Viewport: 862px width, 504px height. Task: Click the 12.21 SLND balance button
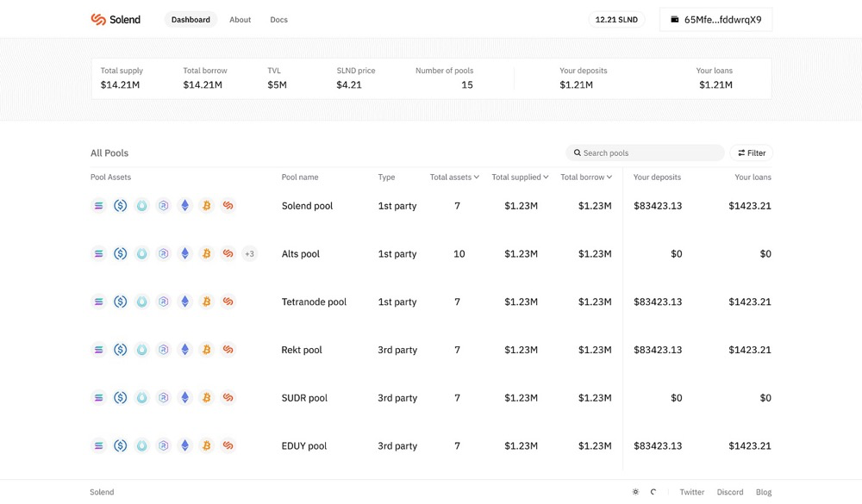tap(616, 20)
